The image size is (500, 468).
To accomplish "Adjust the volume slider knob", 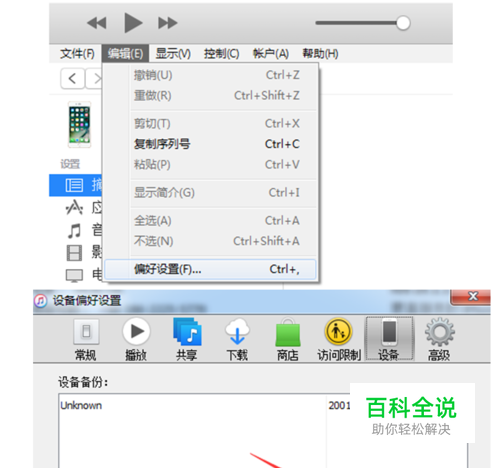I will point(403,23).
